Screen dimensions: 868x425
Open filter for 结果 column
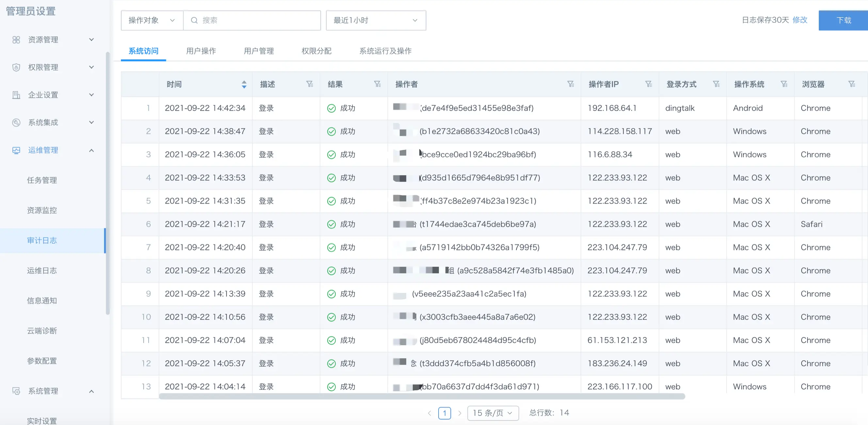pyautogui.click(x=377, y=84)
